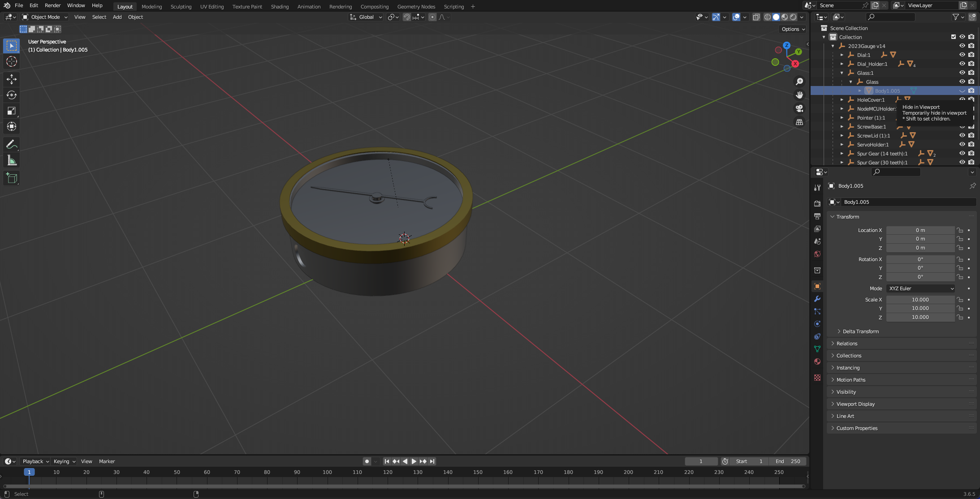Image resolution: width=980 pixels, height=499 pixels.
Task: Click the viewport zoom magnifier icon
Action: point(799,82)
